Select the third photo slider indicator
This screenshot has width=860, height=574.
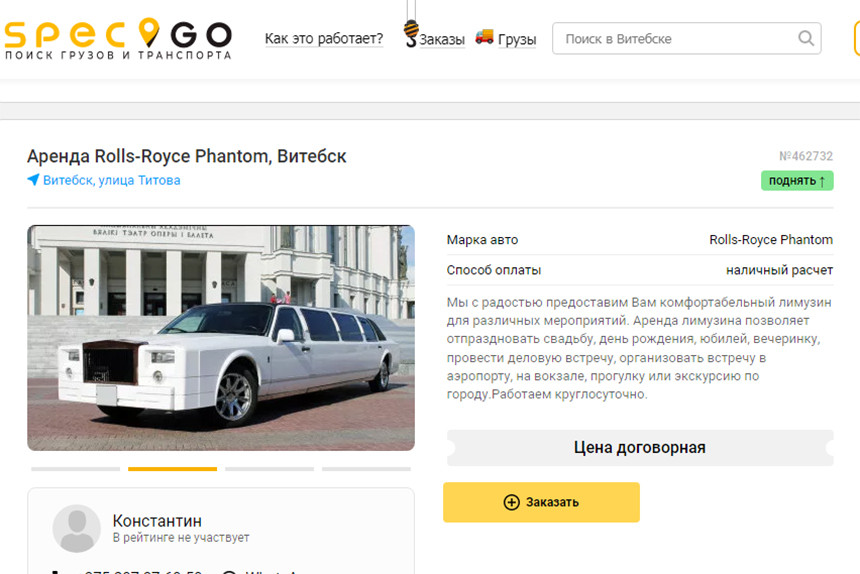(x=269, y=469)
